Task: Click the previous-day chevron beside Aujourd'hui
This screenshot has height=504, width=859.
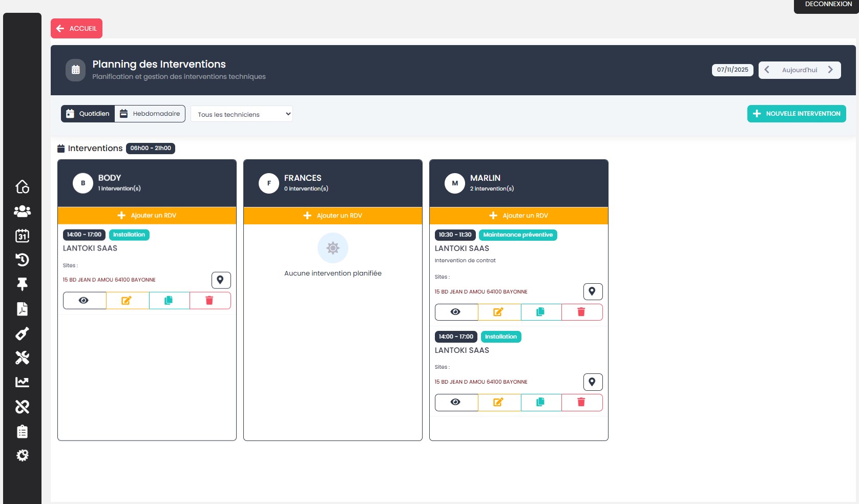Action: pos(766,70)
